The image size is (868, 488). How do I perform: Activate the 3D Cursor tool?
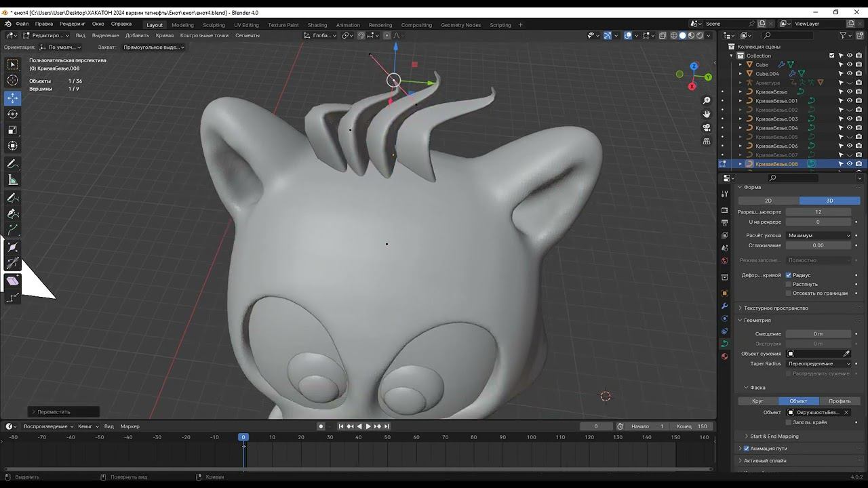[x=12, y=81]
